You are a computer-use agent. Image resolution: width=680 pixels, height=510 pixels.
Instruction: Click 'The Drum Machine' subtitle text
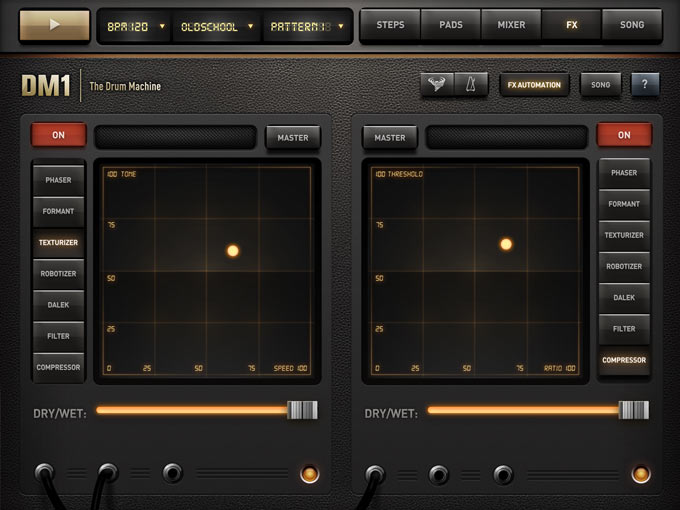[x=125, y=86]
